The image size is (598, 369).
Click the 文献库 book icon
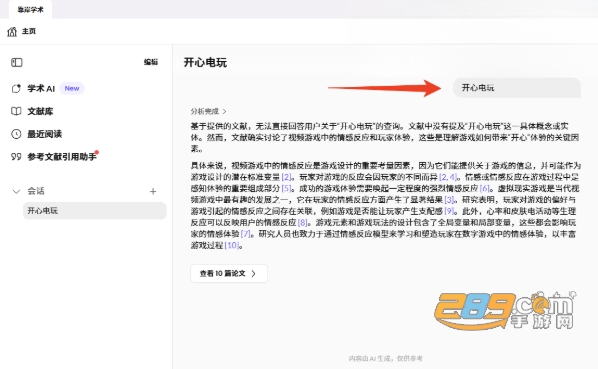point(16,111)
